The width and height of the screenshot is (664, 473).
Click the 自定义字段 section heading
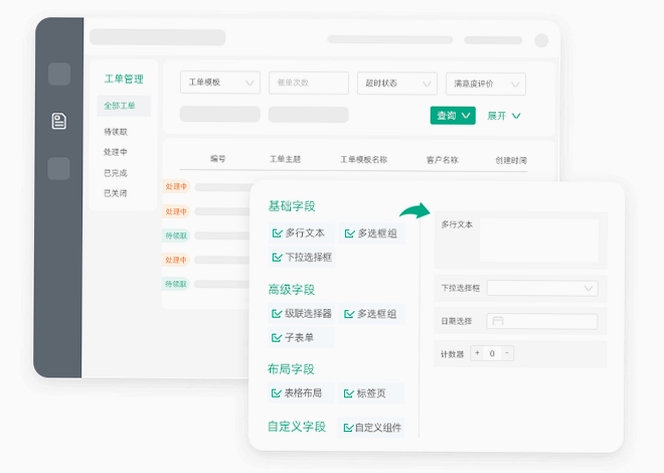[x=297, y=426]
